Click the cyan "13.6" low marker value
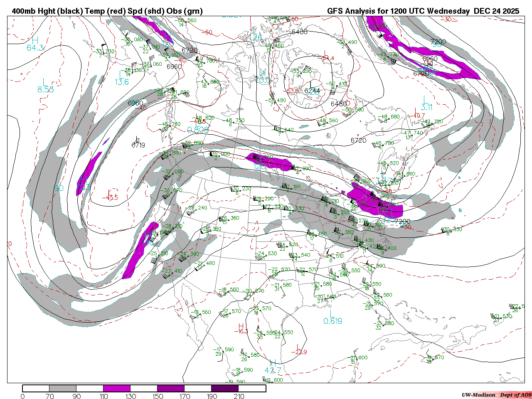 pyautogui.click(x=122, y=82)
